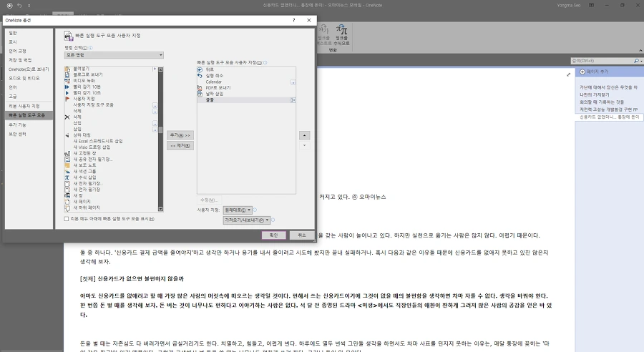
Task: Select 새 Excel 스프레드시트 삽입 command
Action: point(98,141)
